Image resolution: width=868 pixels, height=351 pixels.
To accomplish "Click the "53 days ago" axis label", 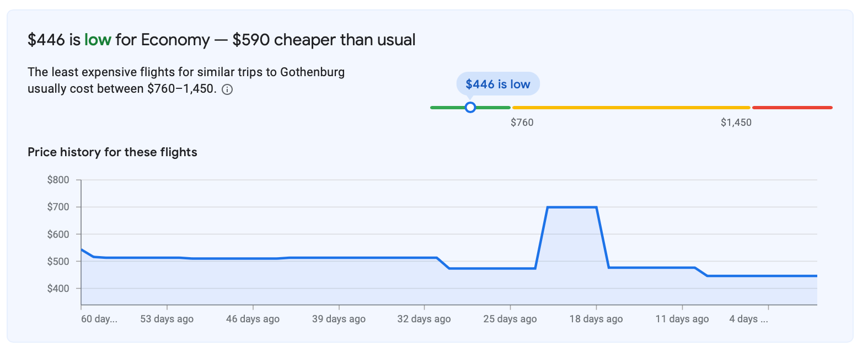I will (x=167, y=319).
